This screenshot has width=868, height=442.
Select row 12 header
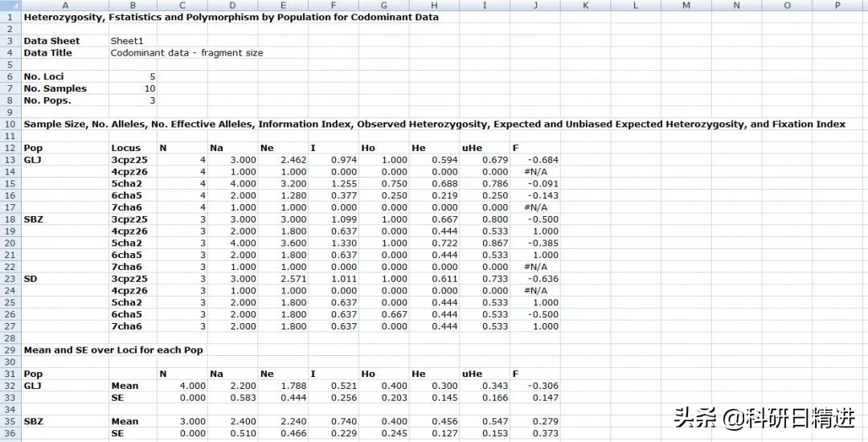10,148
